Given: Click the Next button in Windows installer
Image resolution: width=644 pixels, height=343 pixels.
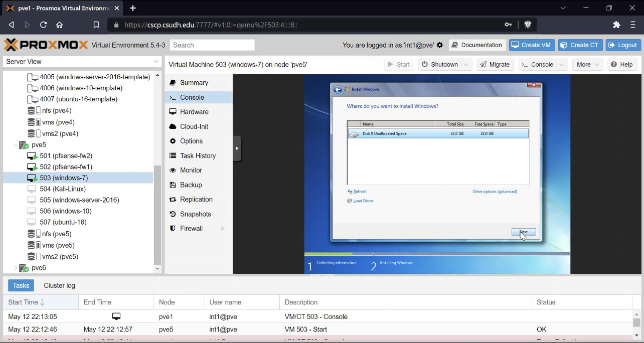Looking at the screenshot, I should [524, 232].
